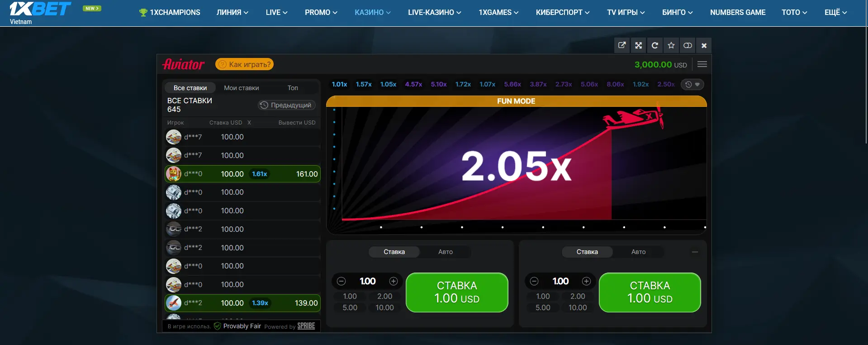Select Ставка mode in right panel
The height and width of the screenshot is (345, 868).
coord(587,252)
